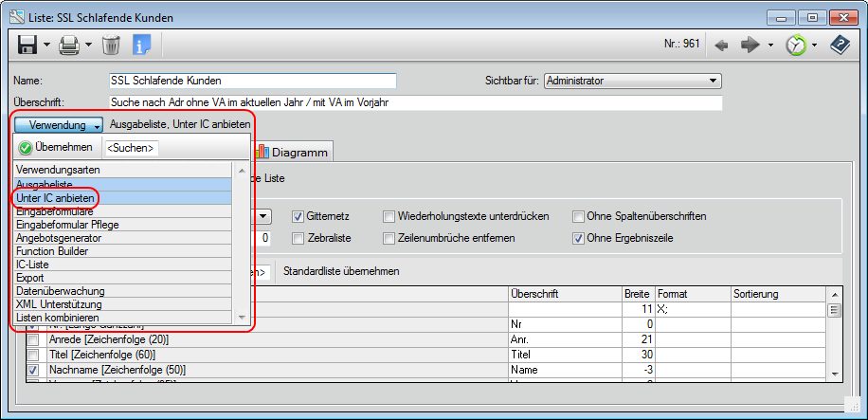This screenshot has width=868, height=420.
Task: Open the Print dropdown arrow
Action: (x=88, y=45)
